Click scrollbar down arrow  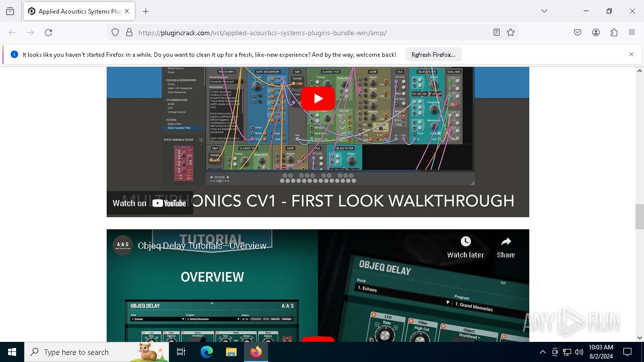pyautogui.click(x=639, y=338)
